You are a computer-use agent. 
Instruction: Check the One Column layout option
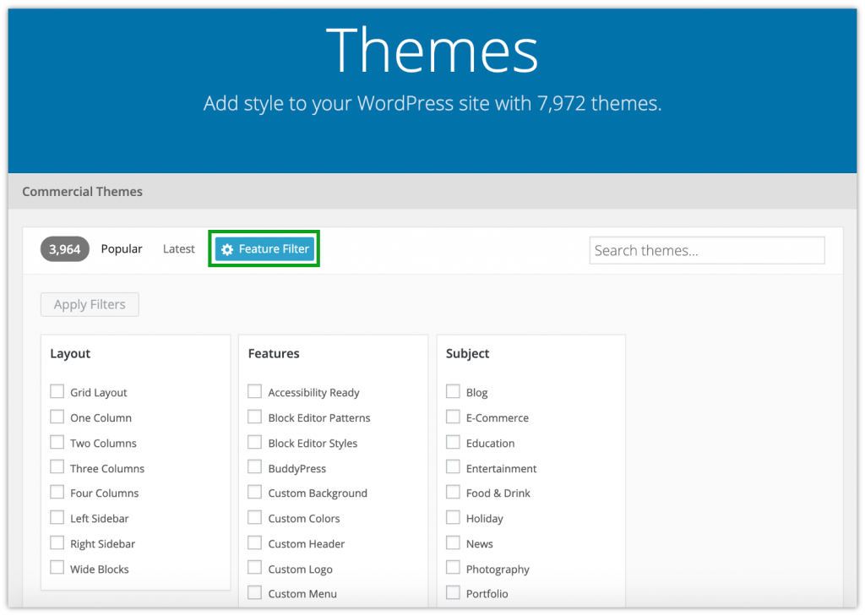point(57,417)
